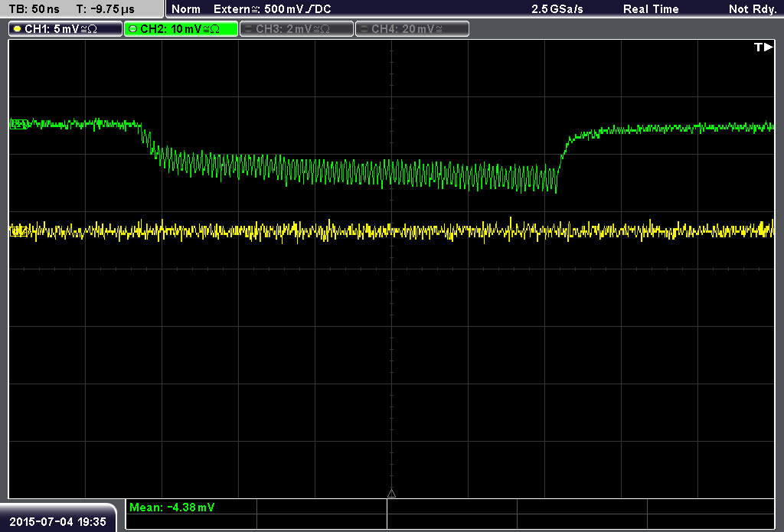Click the trigger T arrow marker
This screenshot has height=532, width=784.
pyautogui.click(x=763, y=47)
